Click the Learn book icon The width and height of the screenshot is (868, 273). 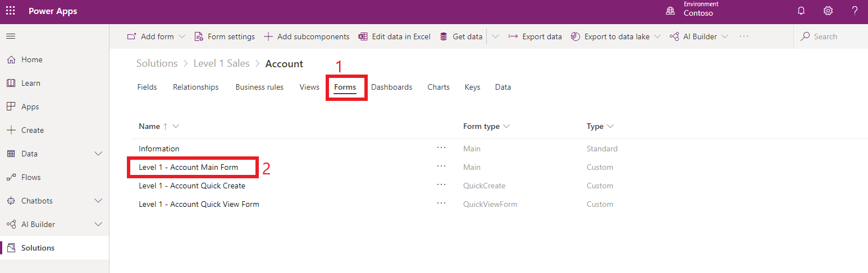click(x=11, y=83)
